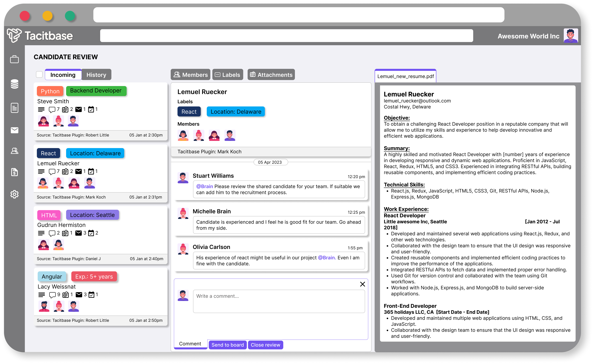The image size is (593, 364).
Task: Select the Lemuel_new_resume.pdf tab
Action: pyautogui.click(x=405, y=76)
